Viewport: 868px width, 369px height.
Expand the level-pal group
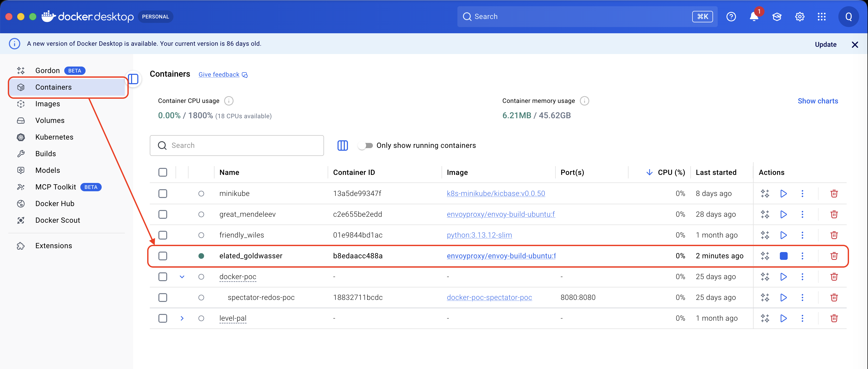coord(182,318)
